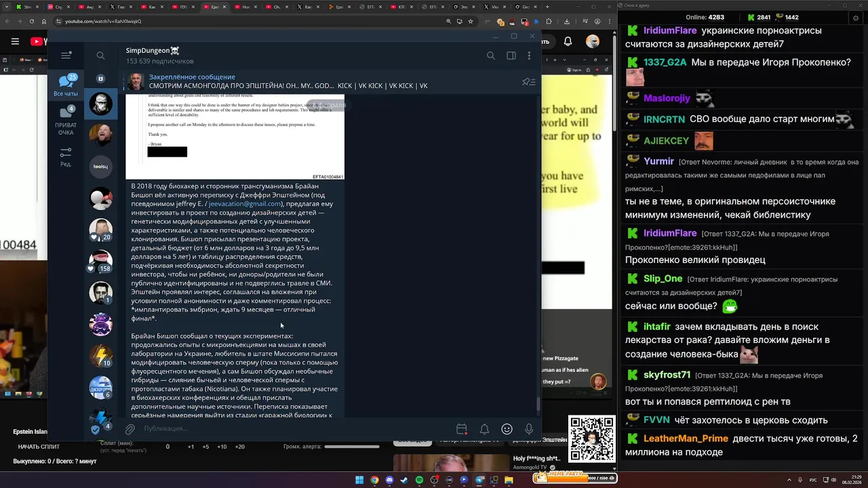The image size is (868, 488).
Task: Open the chat with the 10 badge
Action: 101,356
